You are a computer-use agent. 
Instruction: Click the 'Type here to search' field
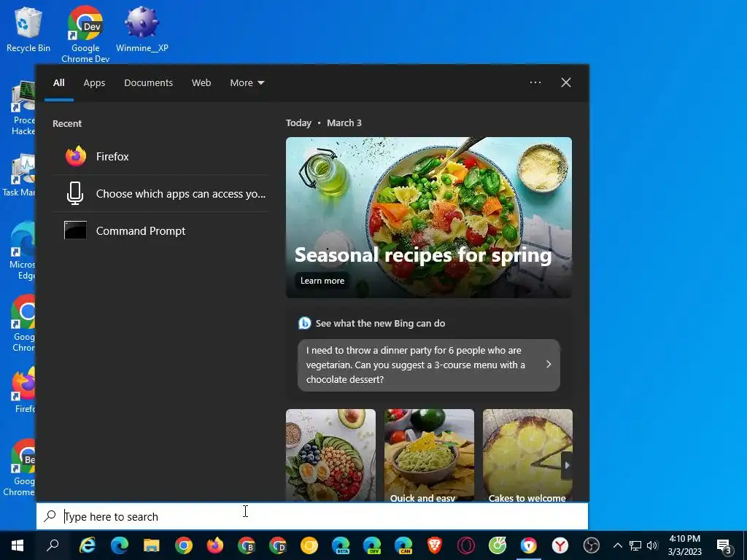312,516
